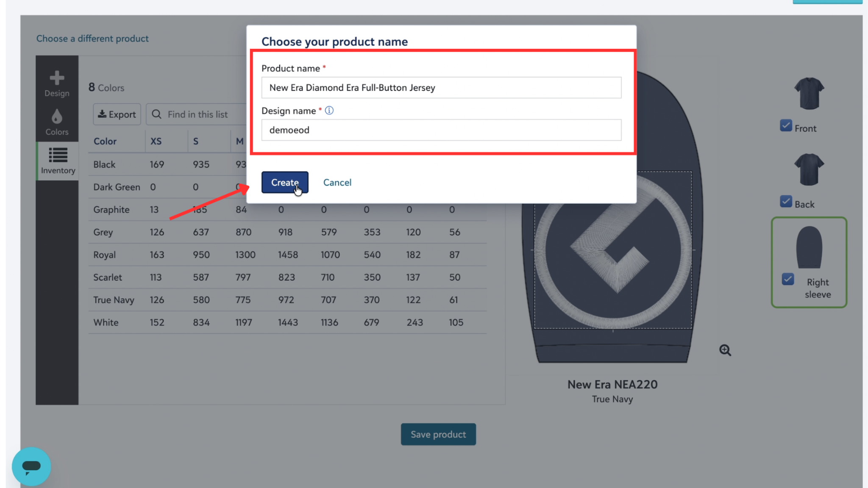Viewport: 868px width, 488px height.
Task: Click the Design name info icon
Action: pos(329,111)
